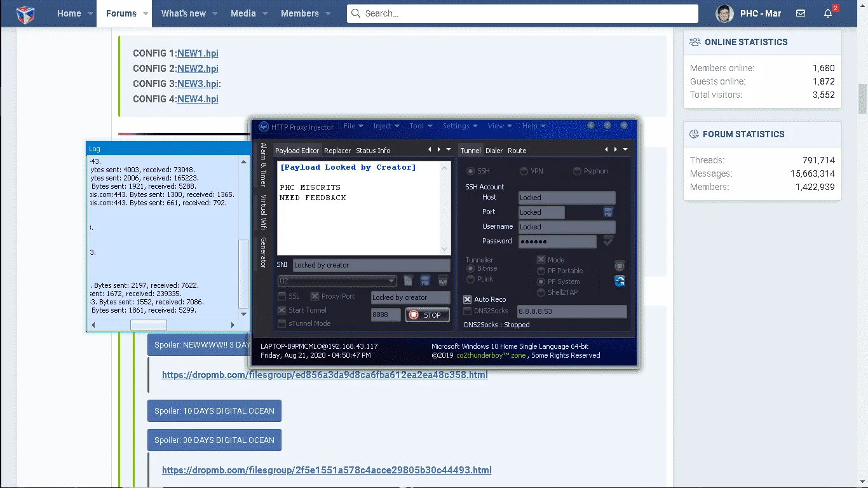
Task: Click Spoiler: 10 DAYS DIGITAL OCEAN button
Action: (214, 410)
